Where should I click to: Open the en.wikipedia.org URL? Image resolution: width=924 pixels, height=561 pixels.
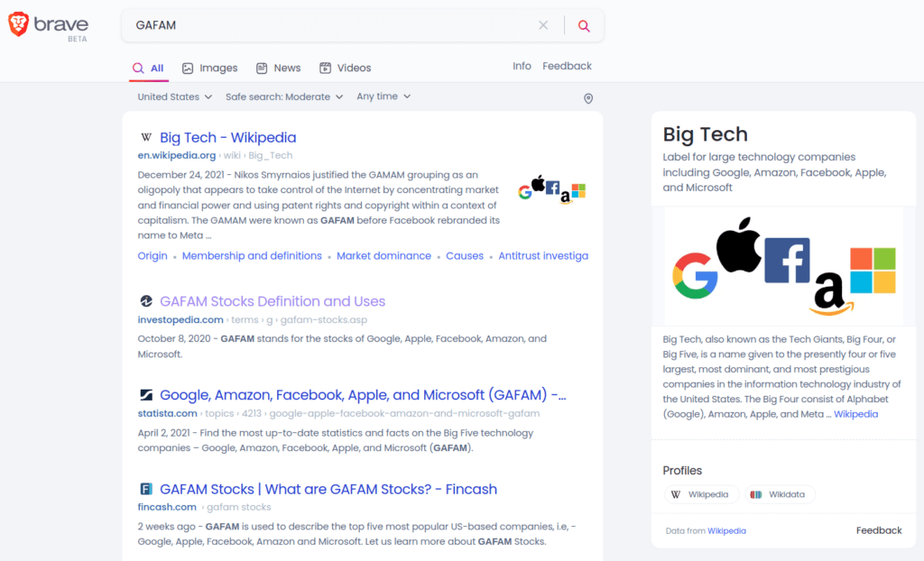pos(177,155)
